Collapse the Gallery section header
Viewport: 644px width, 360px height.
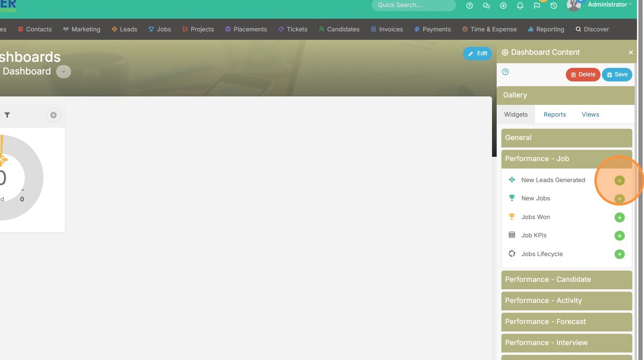tap(565, 95)
